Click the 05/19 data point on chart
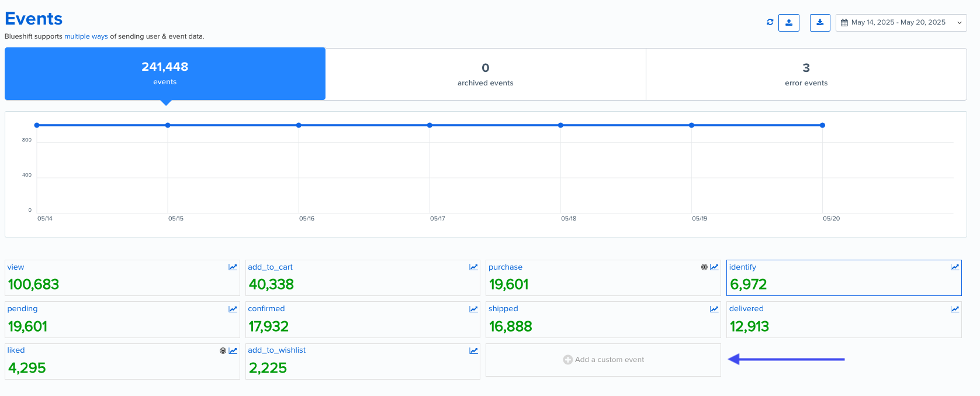Image resolution: width=980 pixels, height=396 pixels. click(x=691, y=125)
